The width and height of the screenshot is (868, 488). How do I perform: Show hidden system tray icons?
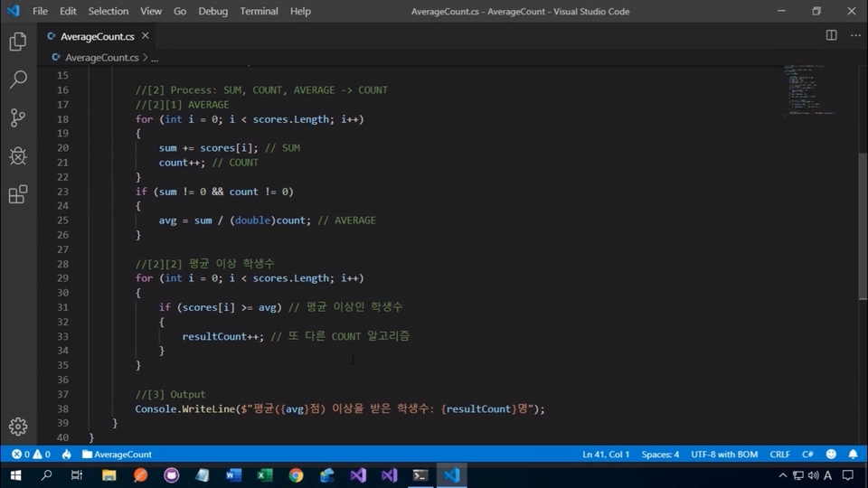[x=783, y=475]
